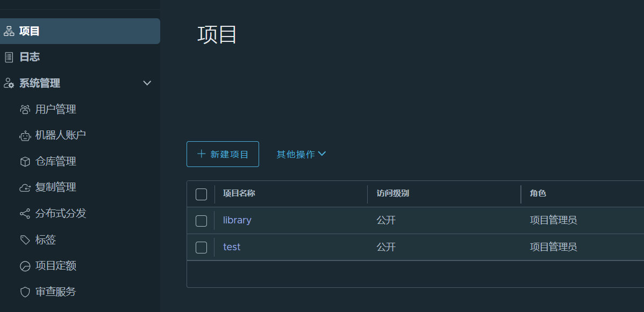
Task: Tick the select-all checkbox in table header
Action: coord(201,194)
